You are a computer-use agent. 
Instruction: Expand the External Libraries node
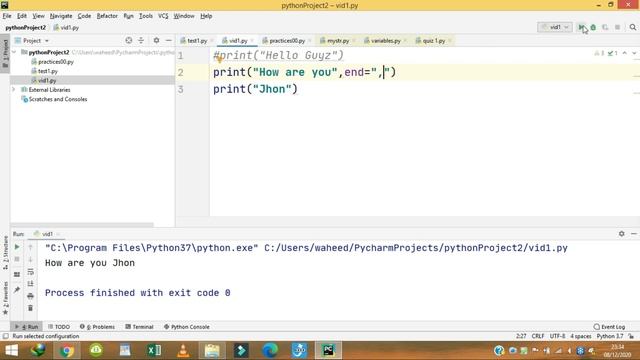(x=14, y=89)
